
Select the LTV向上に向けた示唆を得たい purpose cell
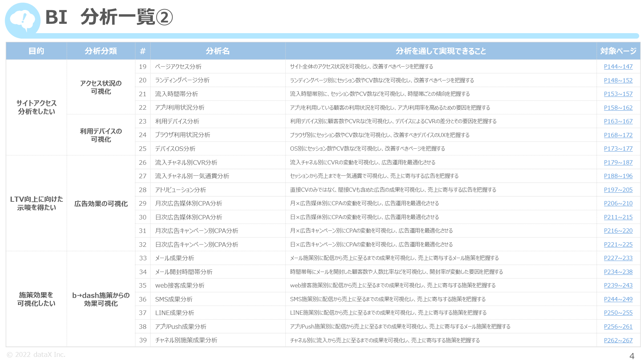point(36,203)
